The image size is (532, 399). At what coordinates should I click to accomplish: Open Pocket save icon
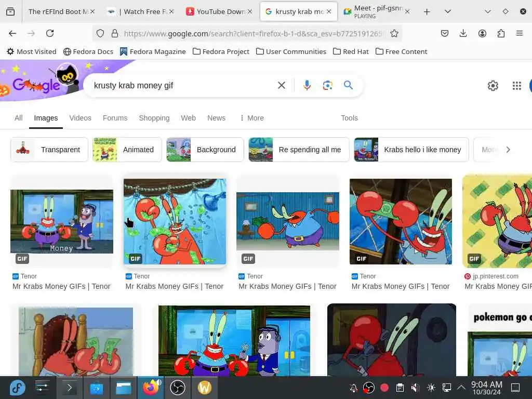[x=445, y=33]
